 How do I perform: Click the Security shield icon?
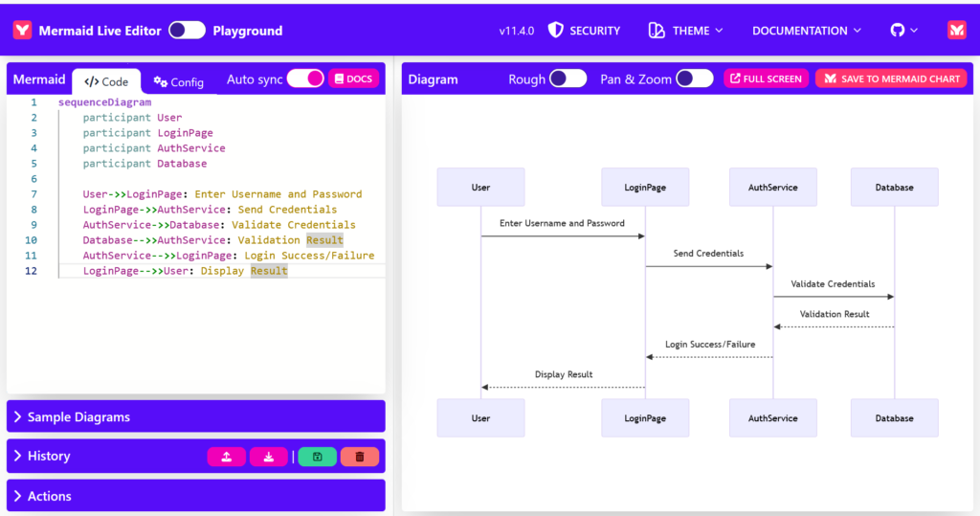click(555, 31)
